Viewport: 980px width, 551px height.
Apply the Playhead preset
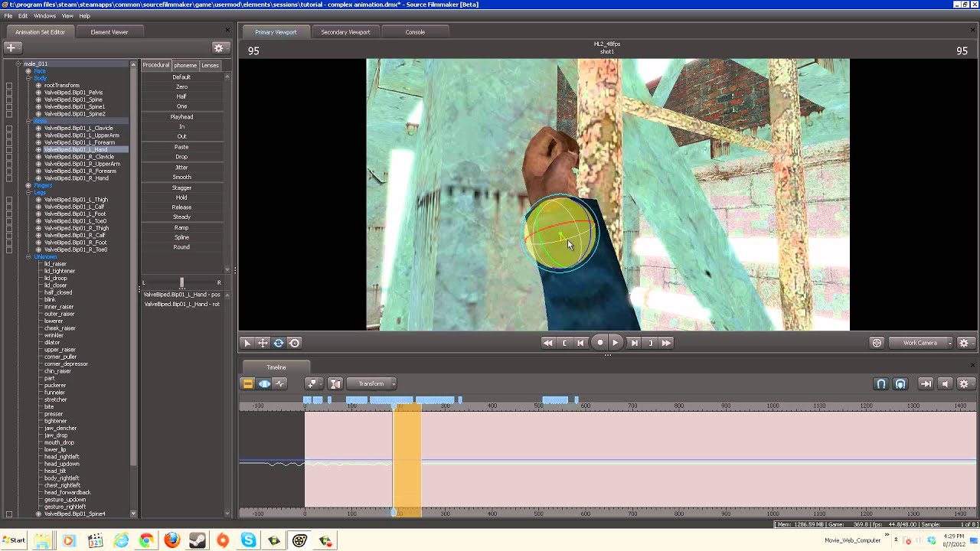click(x=181, y=116)
